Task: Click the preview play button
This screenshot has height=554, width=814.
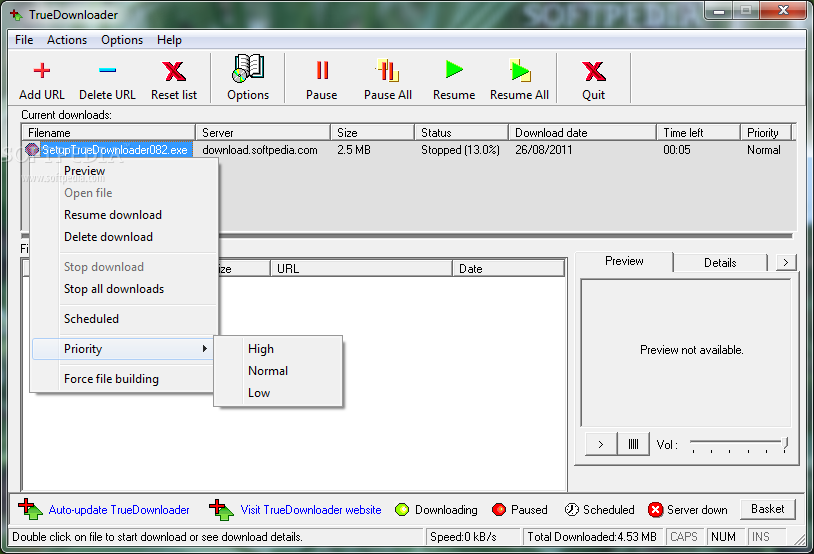Action: tap(601, 444)
